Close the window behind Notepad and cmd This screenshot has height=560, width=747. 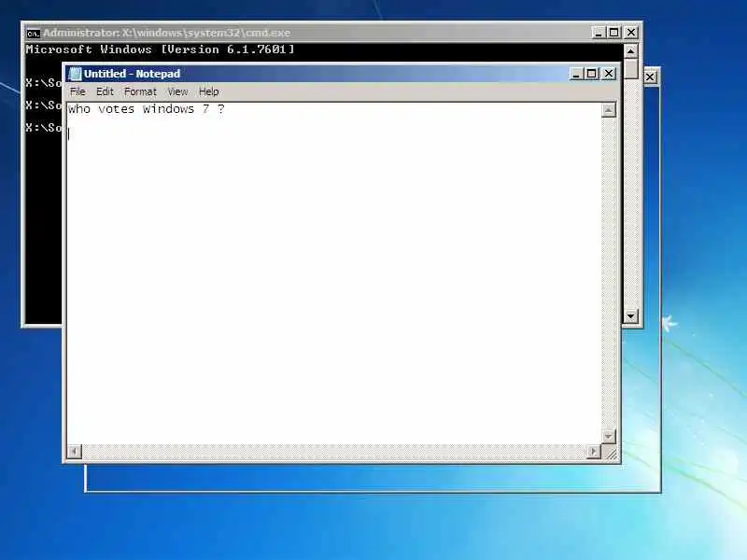point(650,77)
